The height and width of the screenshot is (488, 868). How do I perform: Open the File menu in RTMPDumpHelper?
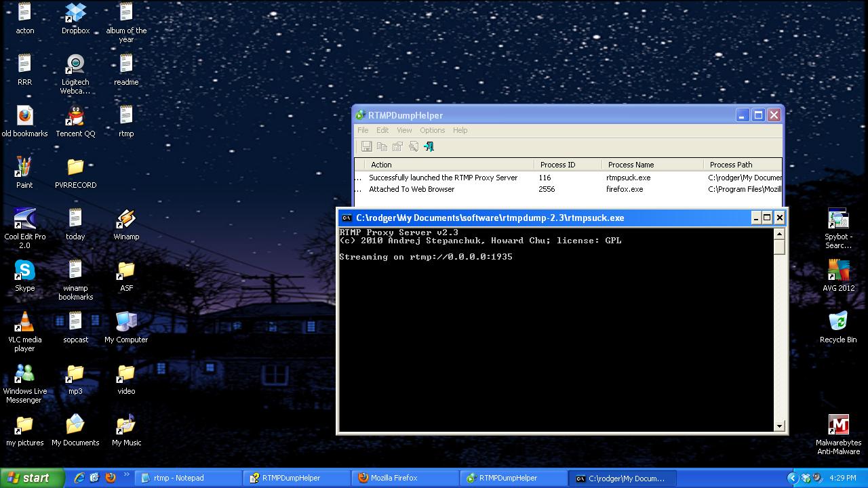coord(363,130)
